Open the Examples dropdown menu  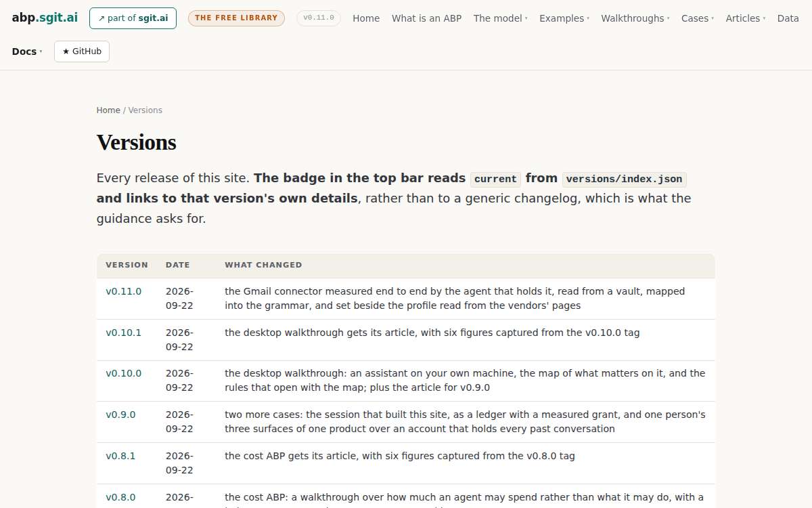(x=564, y=18)
